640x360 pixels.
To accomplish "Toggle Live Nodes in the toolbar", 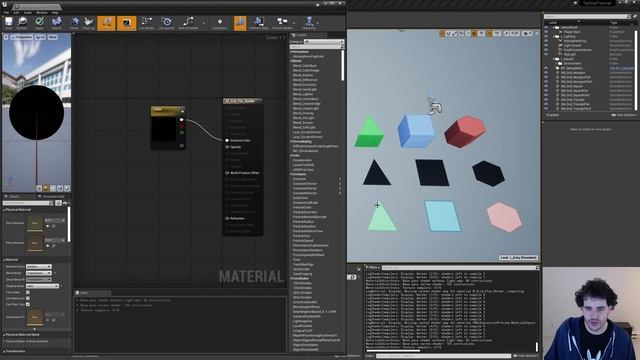I will click(147, 23).
